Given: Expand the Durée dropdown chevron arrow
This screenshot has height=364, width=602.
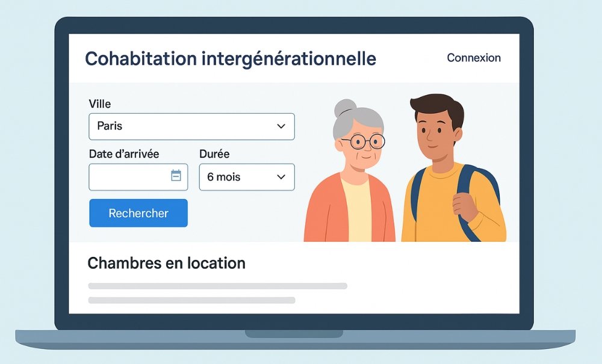Looking at the screenshot, I should (281, 177).
